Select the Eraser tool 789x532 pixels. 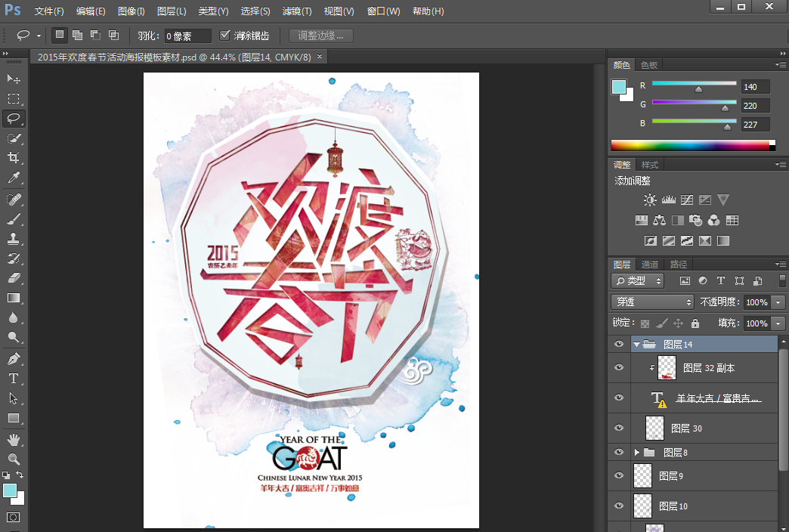[14, 278]
